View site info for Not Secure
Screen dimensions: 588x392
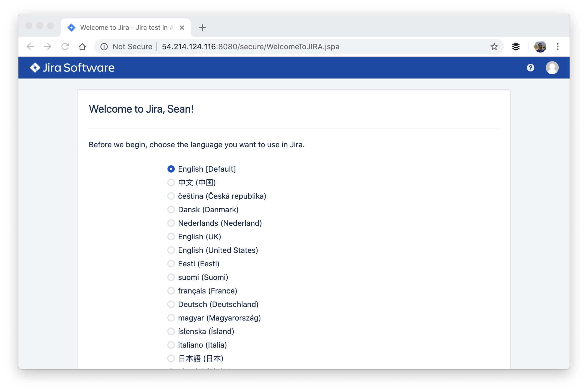pyautogui.click(x=126, y=47)
